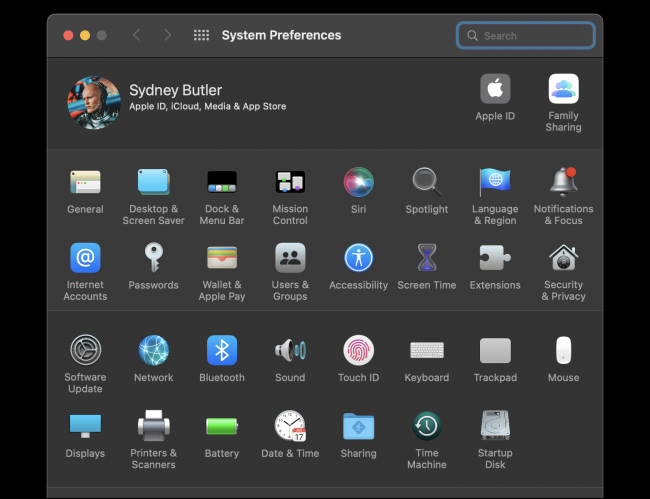This screenshot has width=650, height=499.
Task: Show all preferences grid button
Action: click(x=201, y=35)
